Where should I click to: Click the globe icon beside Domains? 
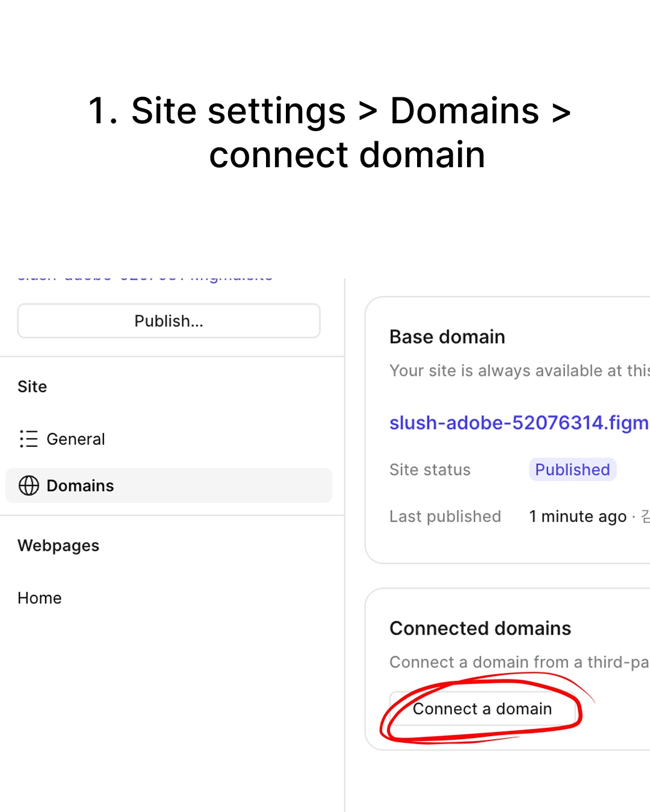(x=29, y=485)
